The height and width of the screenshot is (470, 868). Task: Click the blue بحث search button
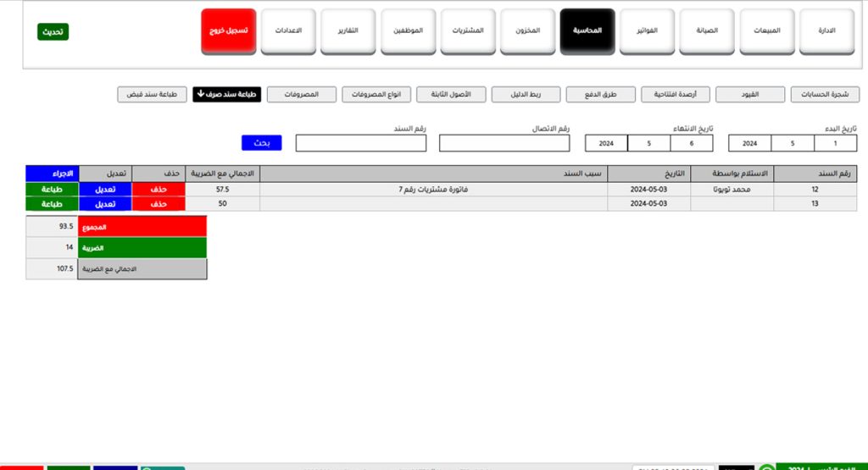pos(261,142)
